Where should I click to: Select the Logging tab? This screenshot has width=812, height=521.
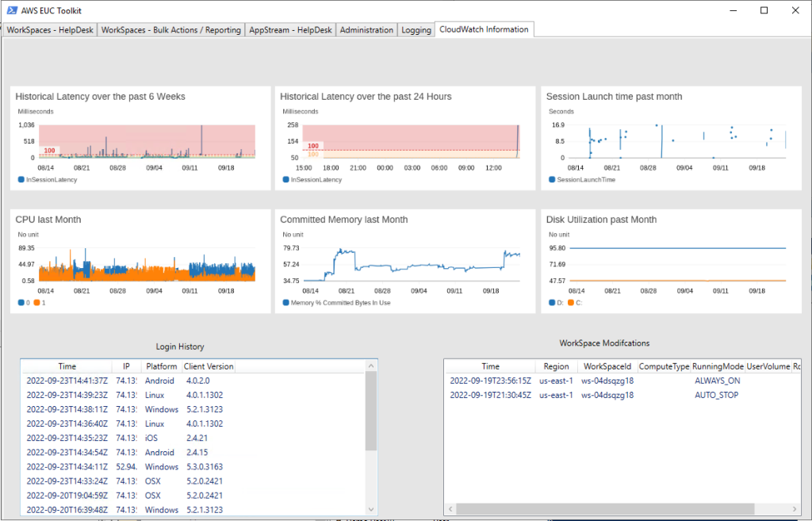(x=416, y=29)
